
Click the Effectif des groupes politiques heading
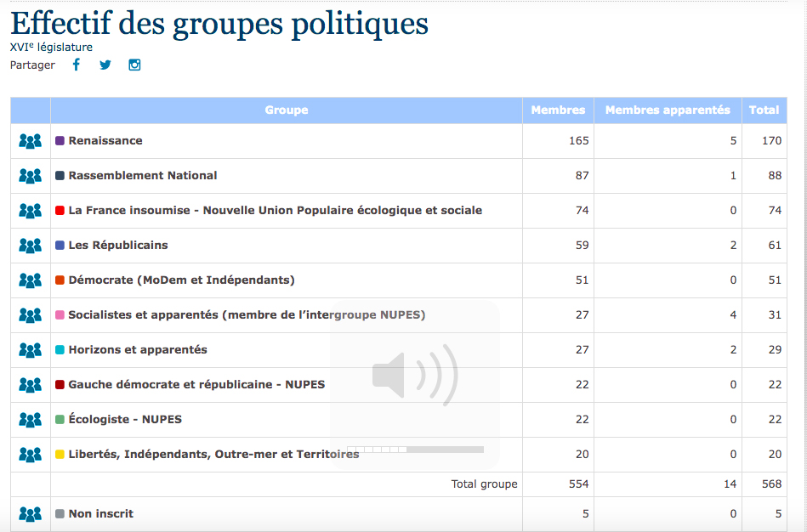pyautogui.click(x=219, y=23)
